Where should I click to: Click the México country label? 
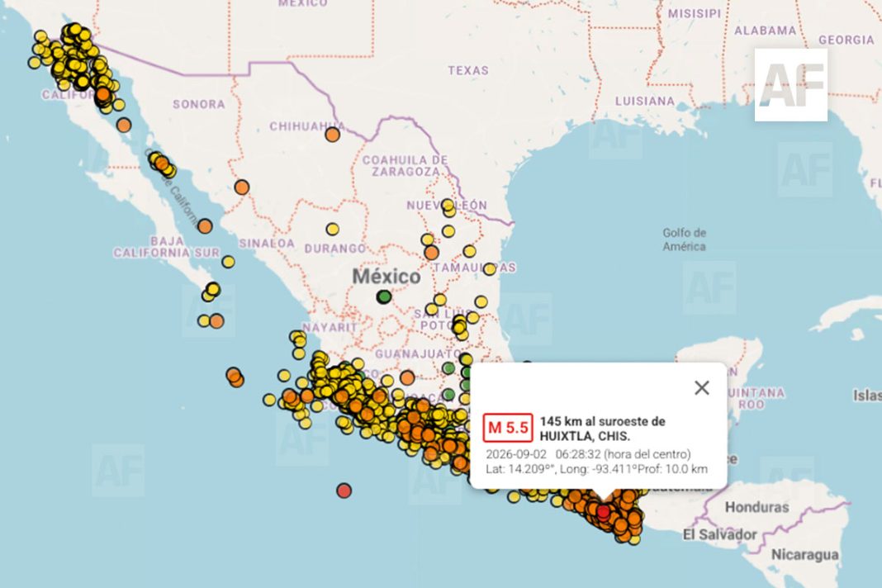(386, 277)
